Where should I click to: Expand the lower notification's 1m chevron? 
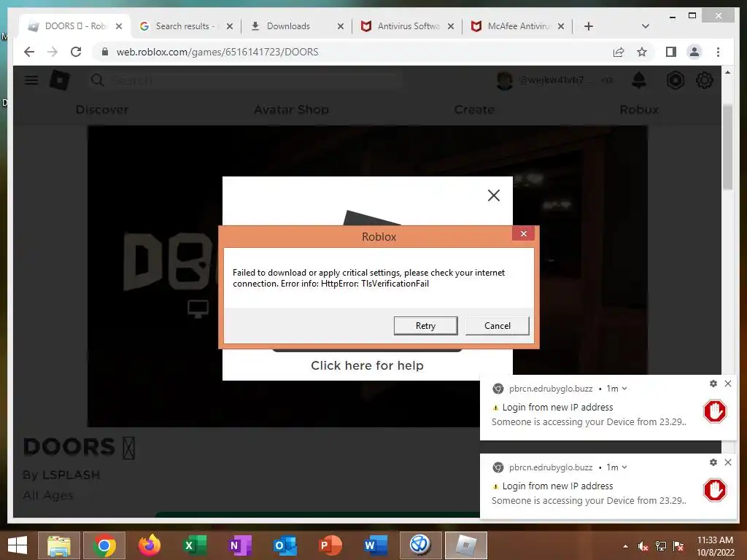click(624, 467)
